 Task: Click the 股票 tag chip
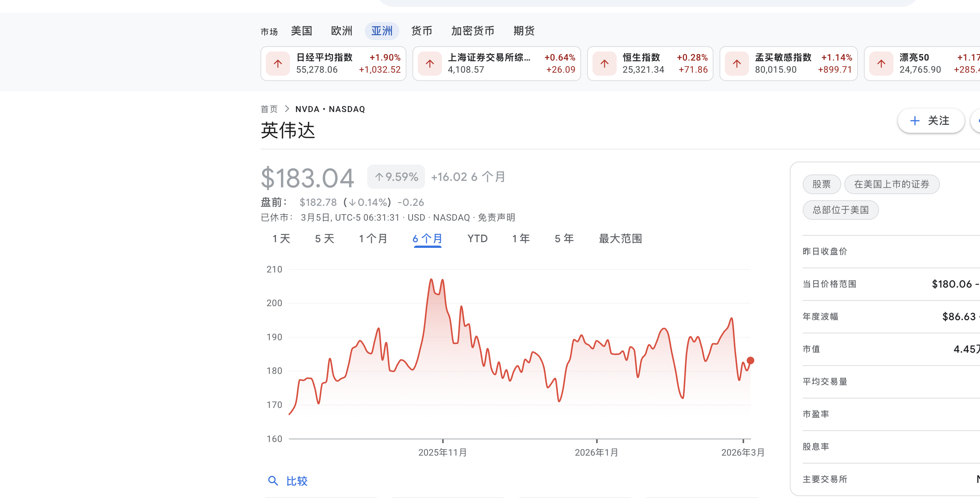click(821, 184)
